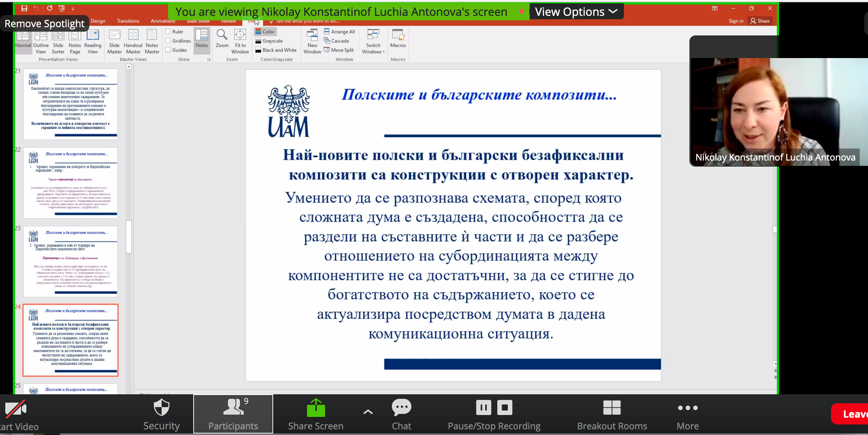Expand Share Screen options chevron
The image size is (868, 435).
coord(368,412)
